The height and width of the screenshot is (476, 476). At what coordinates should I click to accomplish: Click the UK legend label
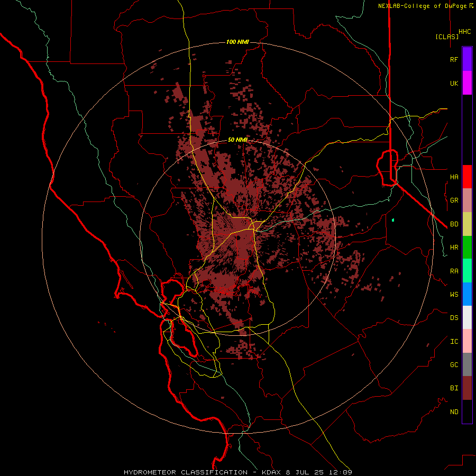[x=454, y=83]
